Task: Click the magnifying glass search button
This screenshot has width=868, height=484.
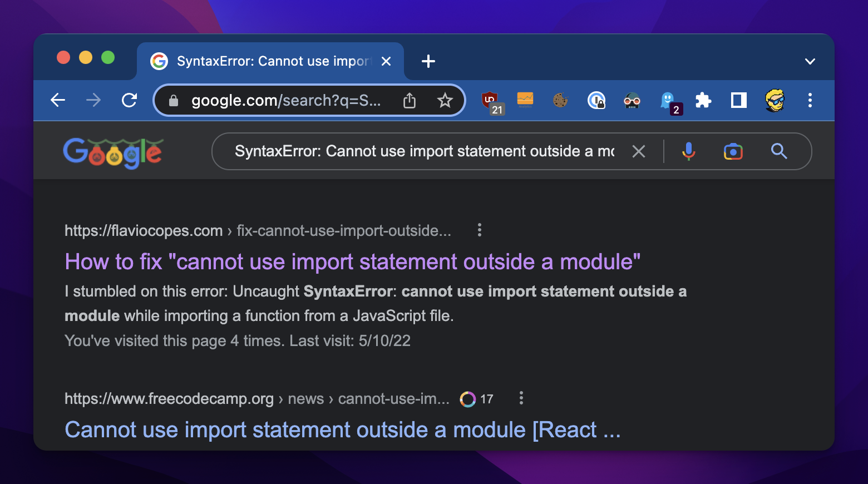Action: click(x=778, y=151)
